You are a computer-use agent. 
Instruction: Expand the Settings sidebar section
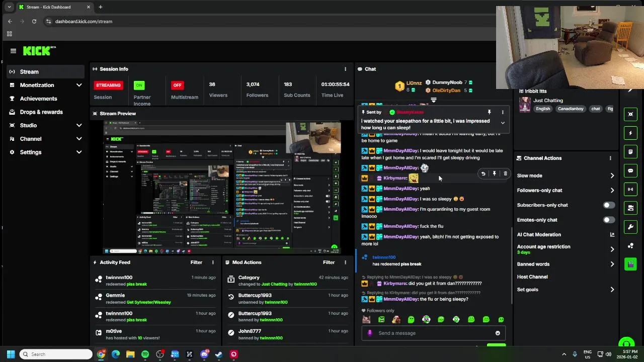pyautogui.click(x=45, y=152)
